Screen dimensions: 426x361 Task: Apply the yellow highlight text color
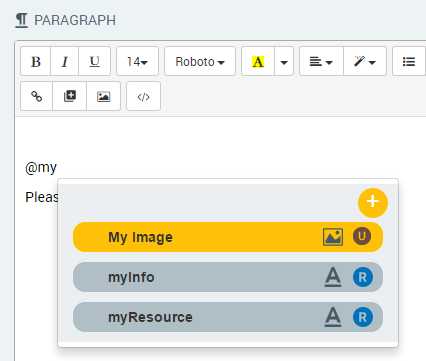click(258, 61)
